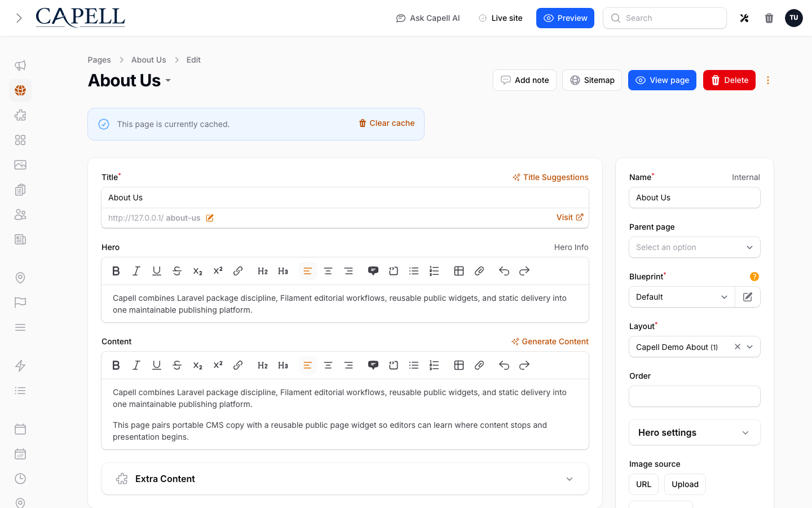The image size is (812, 508).
Task: Open the megaphone icon in the sidebar
Action: coord(20,65)
